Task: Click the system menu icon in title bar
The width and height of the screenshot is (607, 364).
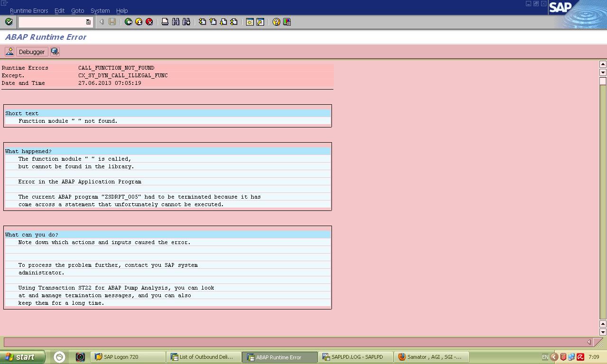Action: click(4, 3)
